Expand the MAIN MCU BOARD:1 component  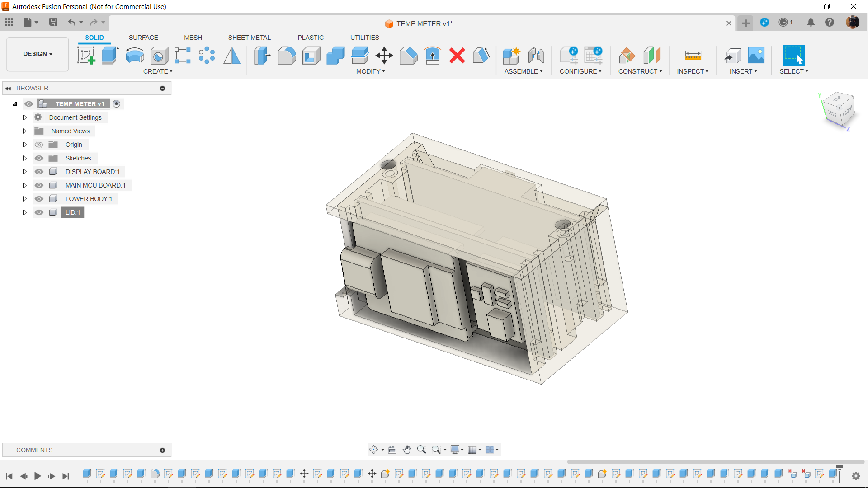click(x=24, y=185)
